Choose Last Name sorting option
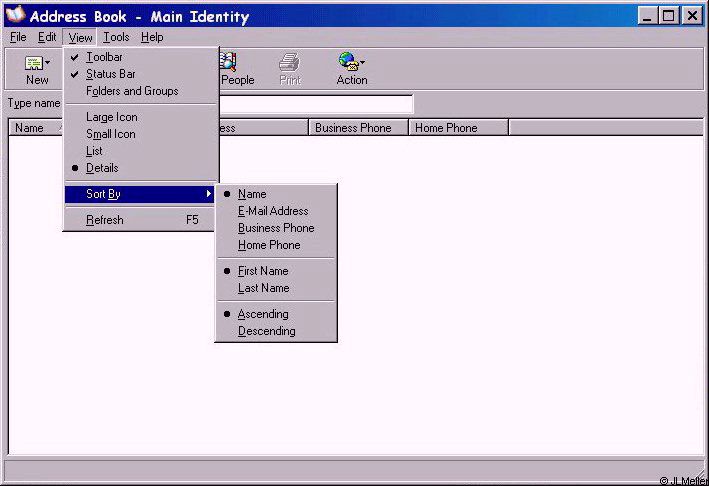Viewport: 709px width, 486px height. pyautogui.click(x=263, y=288)
